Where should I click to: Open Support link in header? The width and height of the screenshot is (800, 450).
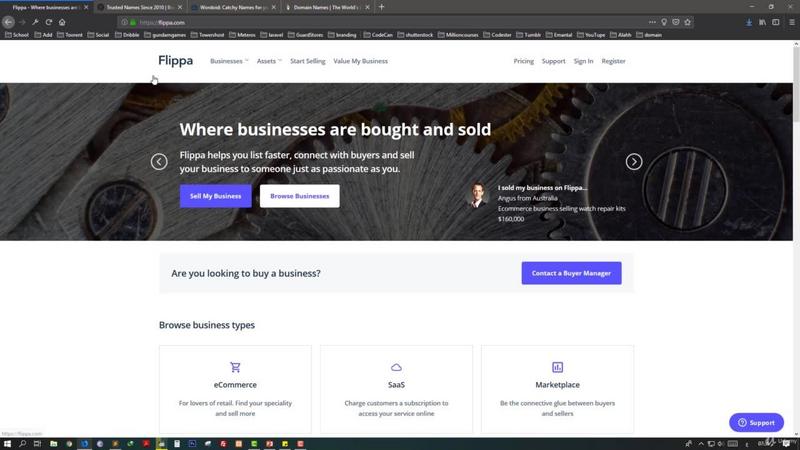[x=553, y=61]
